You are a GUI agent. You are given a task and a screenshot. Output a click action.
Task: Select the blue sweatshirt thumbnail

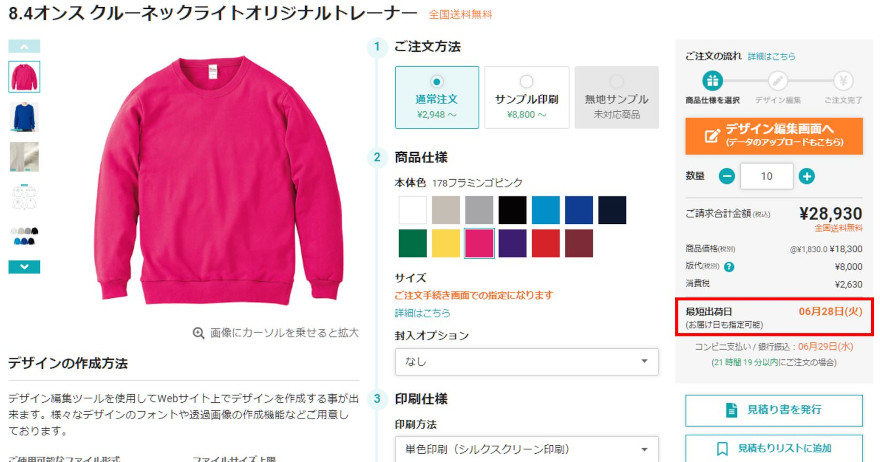click(24, 117)
